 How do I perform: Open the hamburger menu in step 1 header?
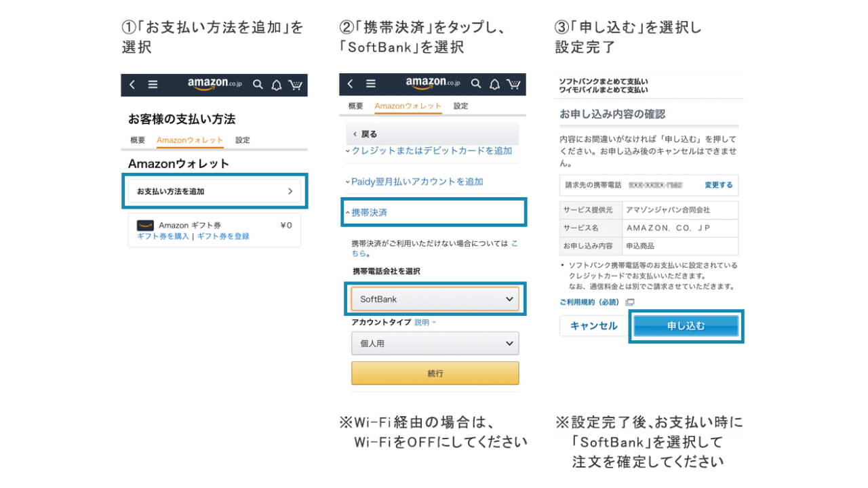tap(153, 85)
